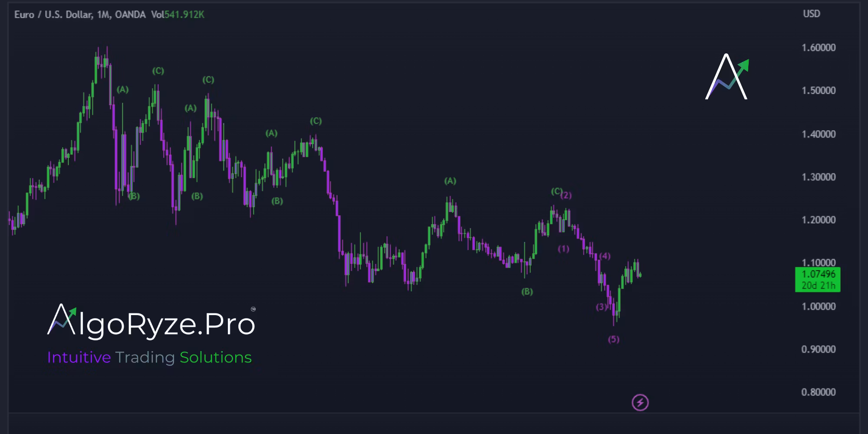The image size is (868, 434).
Task: Select the wave (5) label
Action: (613, 339)
